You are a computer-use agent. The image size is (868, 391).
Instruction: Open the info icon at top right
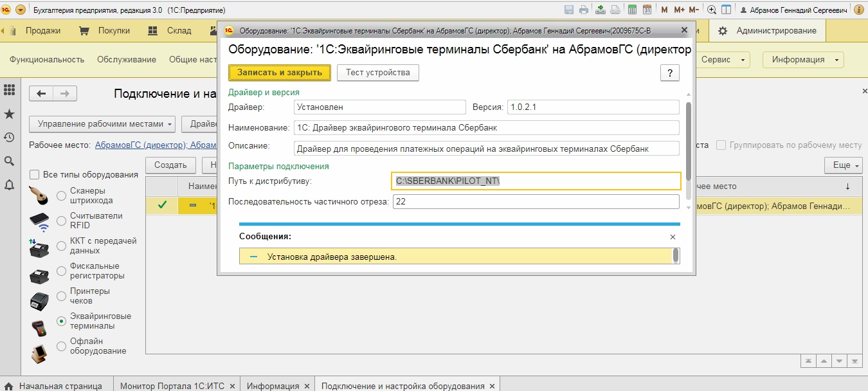(x=859, y=10)
